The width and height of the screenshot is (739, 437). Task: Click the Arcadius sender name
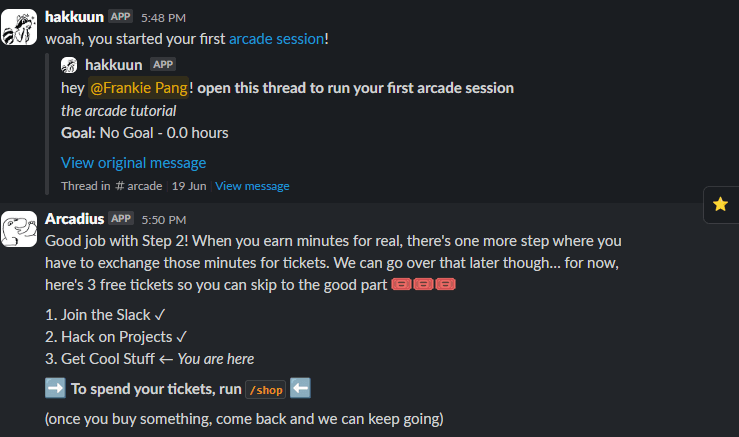[75, 218]
